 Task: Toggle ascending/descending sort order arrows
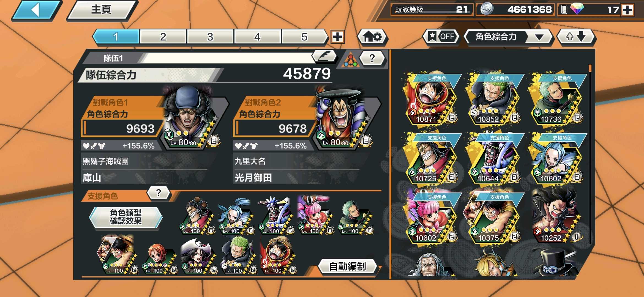576,37
